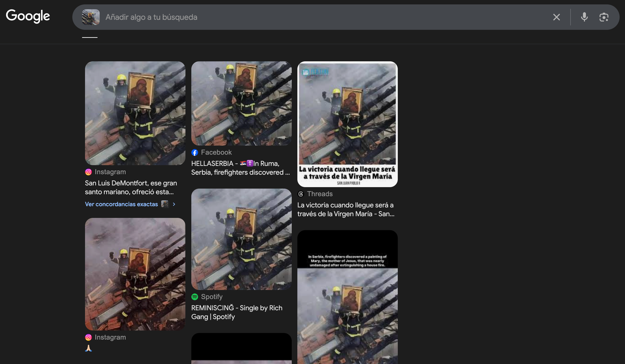Clear the search with the X icon
This screenshot has height=364, width=625.
click(556, 17)
